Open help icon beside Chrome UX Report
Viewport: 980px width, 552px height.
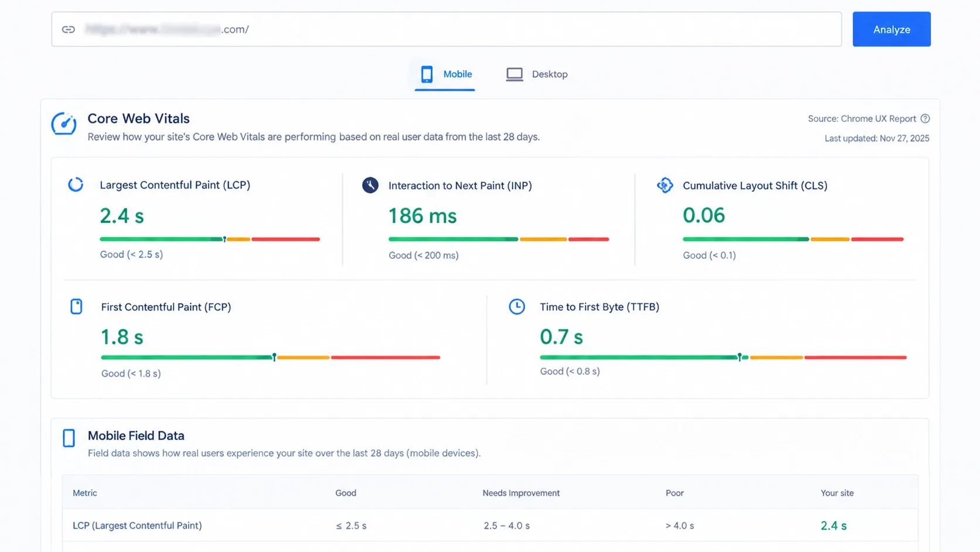pos(925,118)
